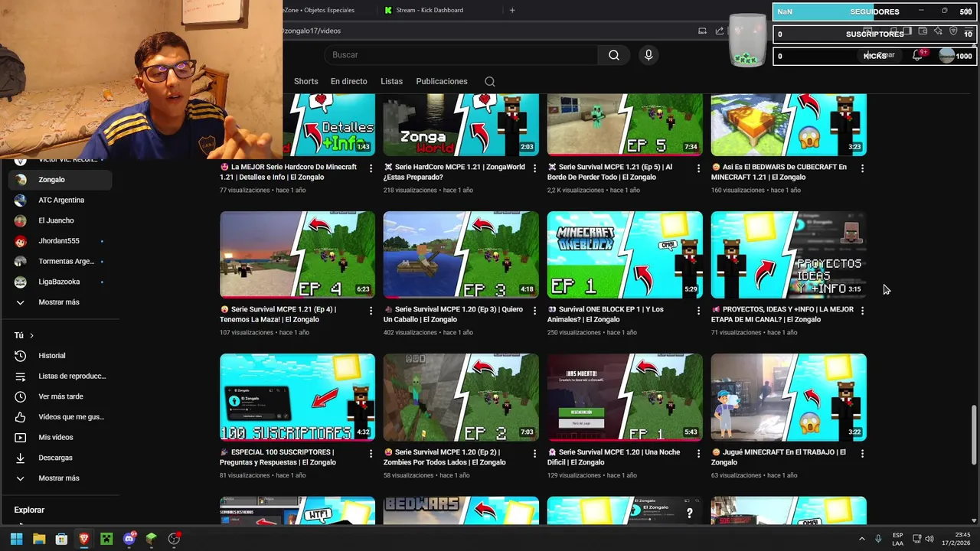Open Minecraft creeper icon on taskbar
Viewport: 980px width, 551px height.
click(106, 539)
